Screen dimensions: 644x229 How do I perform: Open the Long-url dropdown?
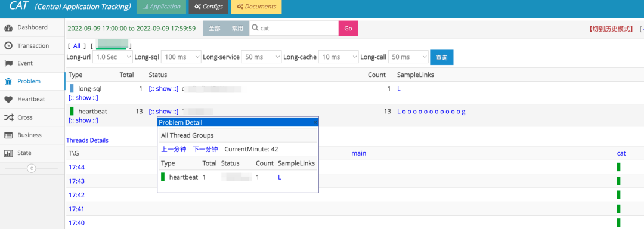[113, 57]
